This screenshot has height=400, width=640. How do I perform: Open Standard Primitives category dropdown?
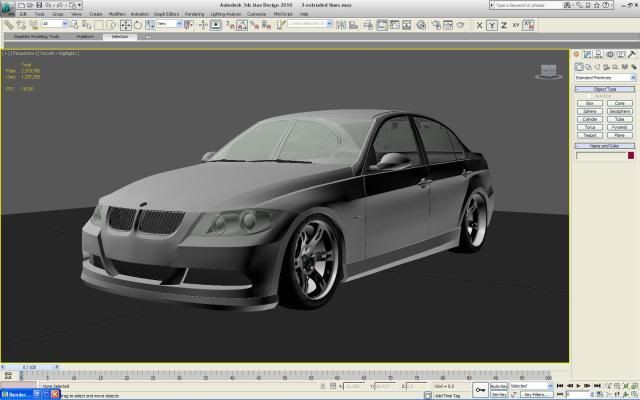605,77
